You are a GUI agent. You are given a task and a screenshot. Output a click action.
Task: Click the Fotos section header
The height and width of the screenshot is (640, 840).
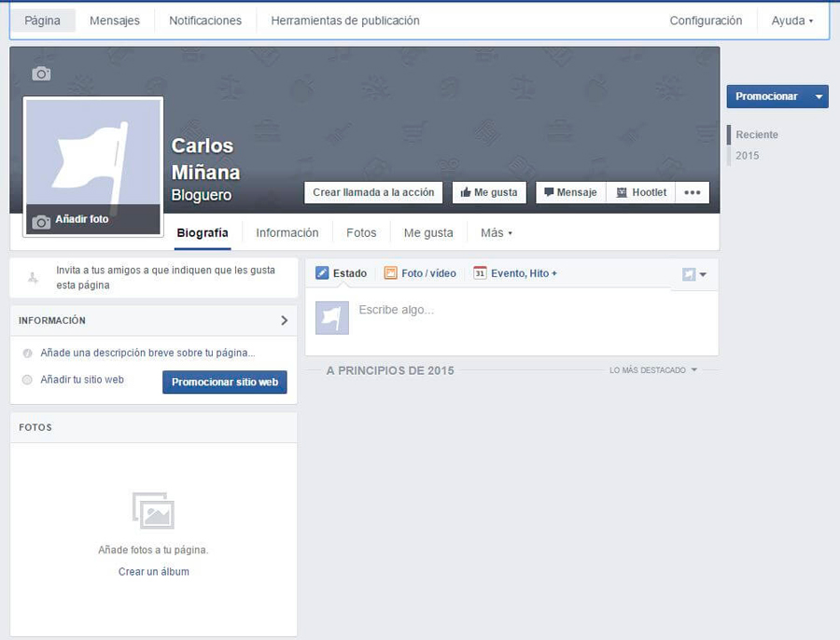(35, 427)
